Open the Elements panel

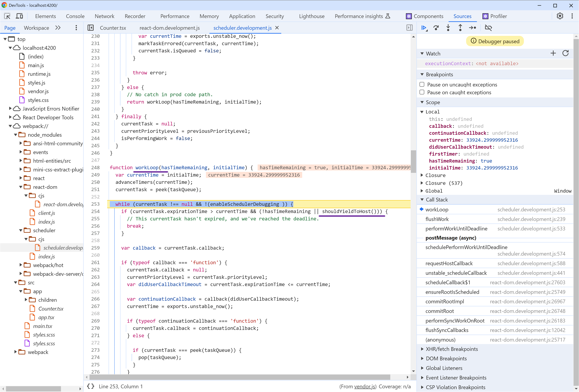click(45, 16)
